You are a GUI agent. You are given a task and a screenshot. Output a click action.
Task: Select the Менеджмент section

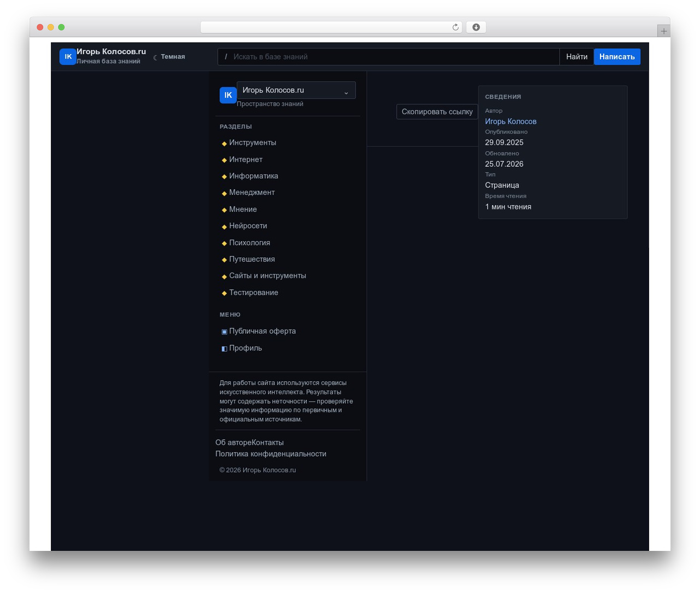coord(252,193)
